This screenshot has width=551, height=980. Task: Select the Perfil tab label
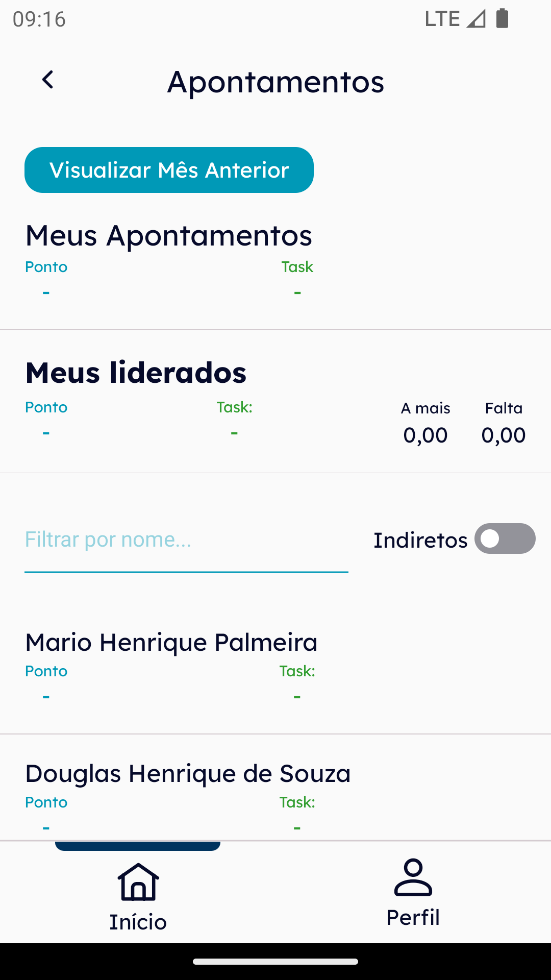(x=413, y=918)
